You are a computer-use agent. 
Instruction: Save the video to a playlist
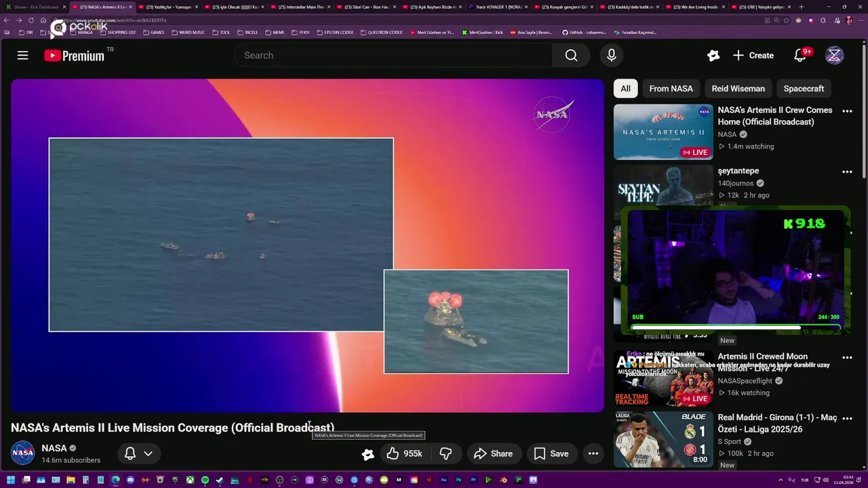pos(551,453)
